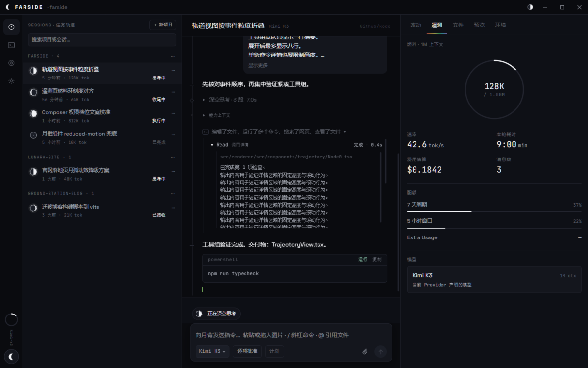This screenshot has height=368, width=588.
Task: Open more options for 月相组件 reduced-motion 兜底 session
Action: (x=173, y=134)
